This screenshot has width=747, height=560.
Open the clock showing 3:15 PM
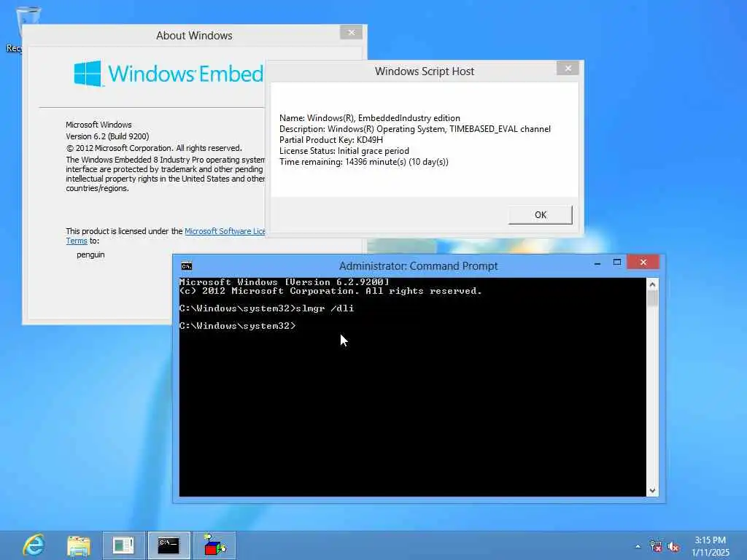coord(710,546)
